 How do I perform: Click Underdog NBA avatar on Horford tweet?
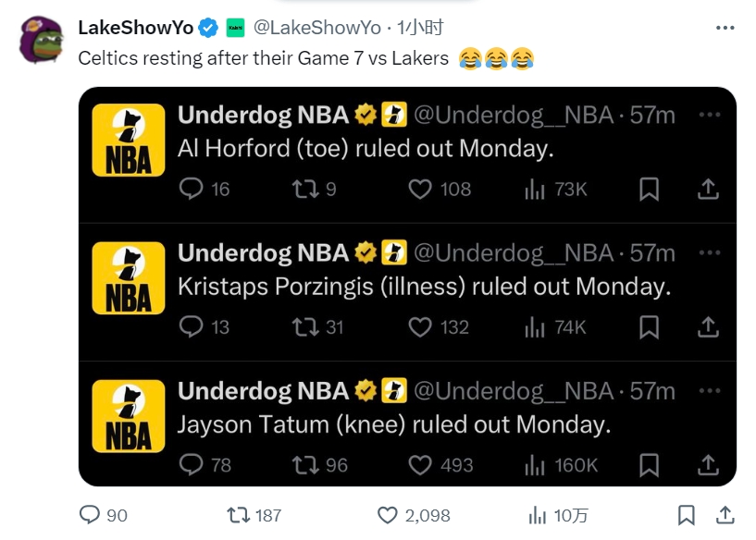tap(128, 140)
